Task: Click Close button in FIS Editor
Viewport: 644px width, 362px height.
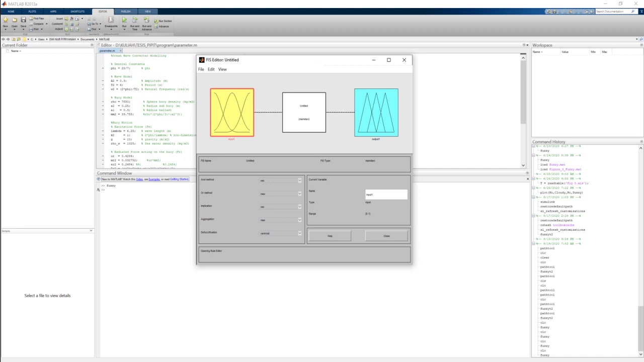Action: [x=386, y=236]
